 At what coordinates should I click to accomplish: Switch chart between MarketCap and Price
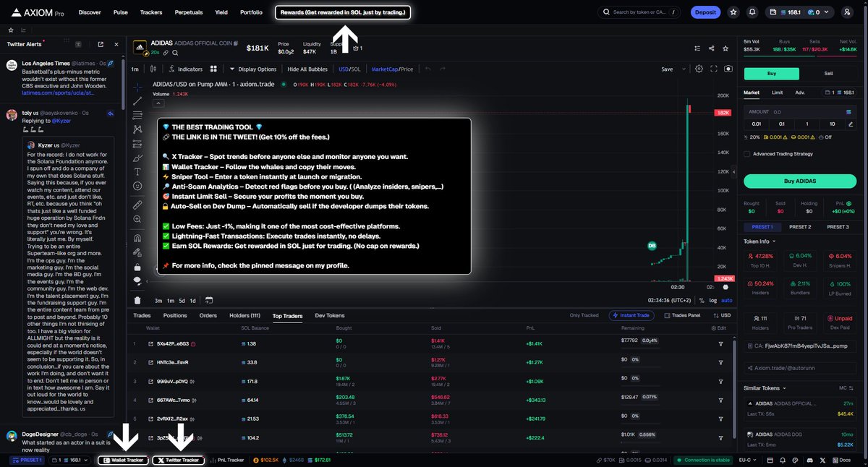point(392,69)
